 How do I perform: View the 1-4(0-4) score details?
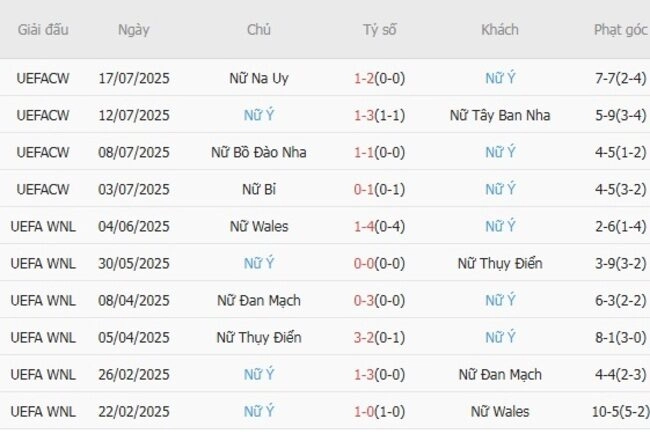tap(379, 226)
